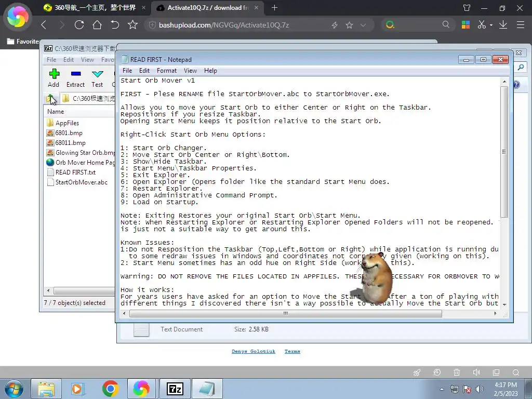Open the browser downloads icon

point(503,25)
